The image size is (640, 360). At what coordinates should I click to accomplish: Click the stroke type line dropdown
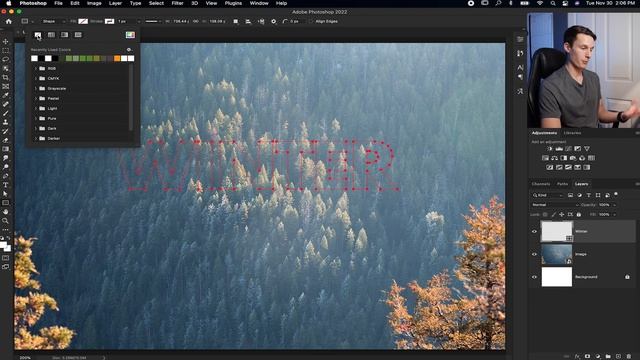[153, 21]
